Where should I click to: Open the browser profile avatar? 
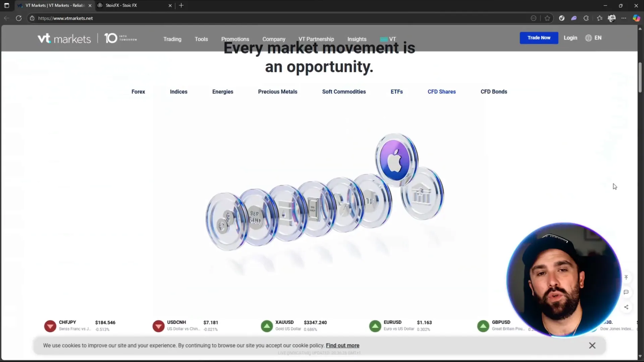coord(612,18)
